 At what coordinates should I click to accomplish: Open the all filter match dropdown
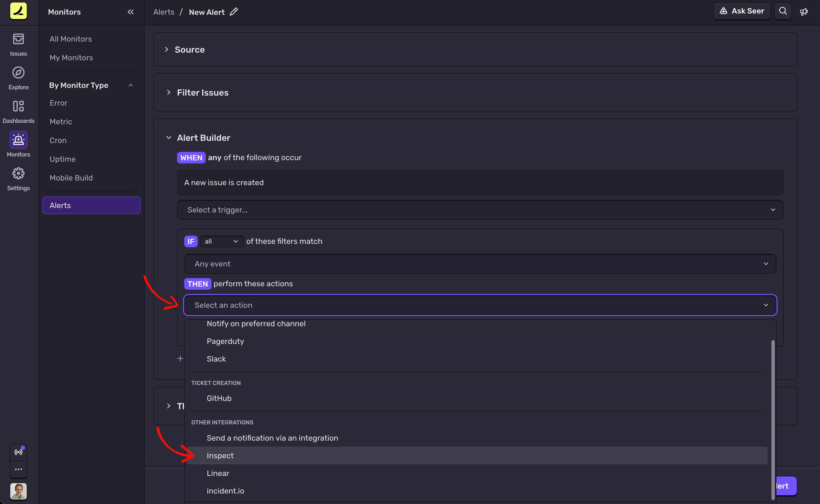click(x=221, y=241)
